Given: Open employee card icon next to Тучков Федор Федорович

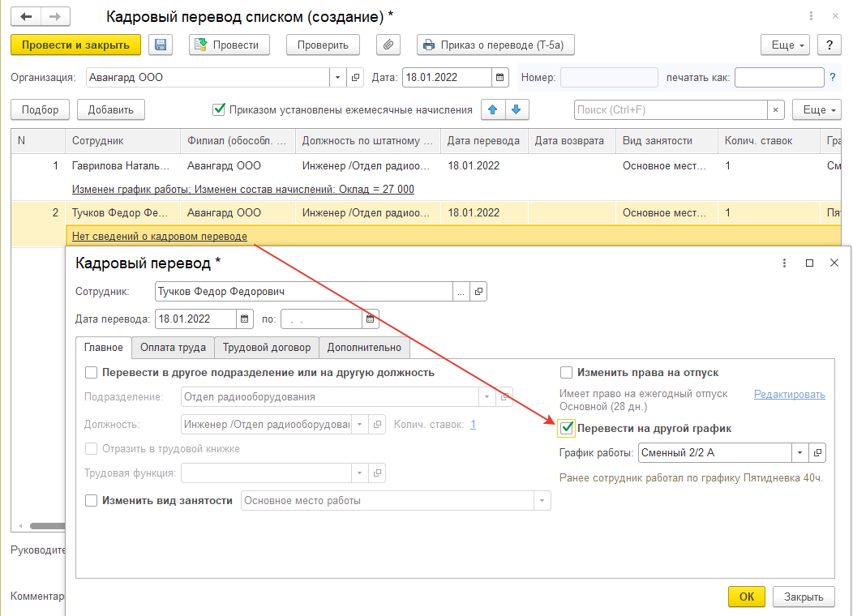Looking at the screenshot, I should (478, 292).
